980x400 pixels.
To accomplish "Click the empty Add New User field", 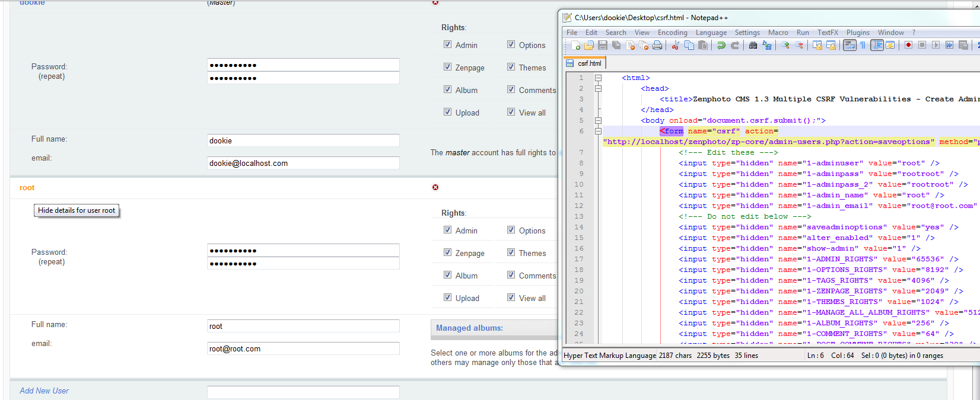I will click(303, 392).
